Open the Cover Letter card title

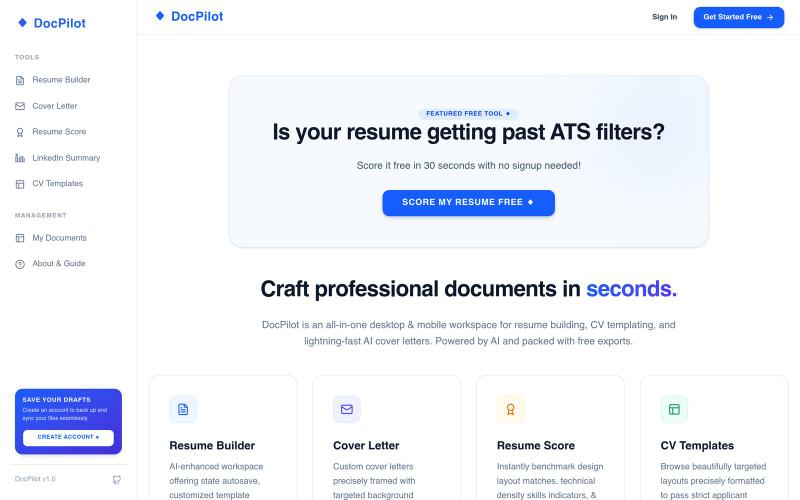click(366, 445)
